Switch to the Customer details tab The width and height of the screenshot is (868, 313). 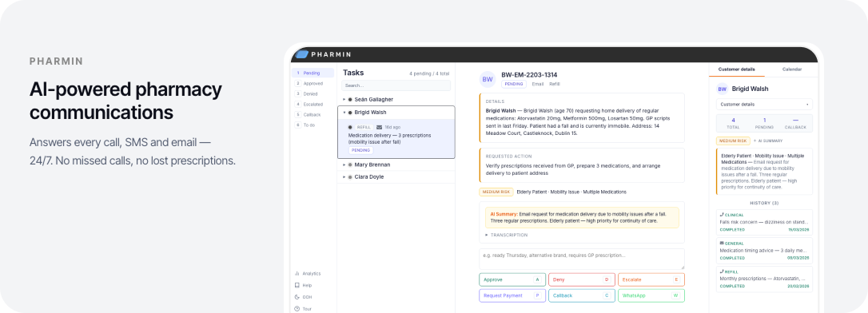[736, 69]
